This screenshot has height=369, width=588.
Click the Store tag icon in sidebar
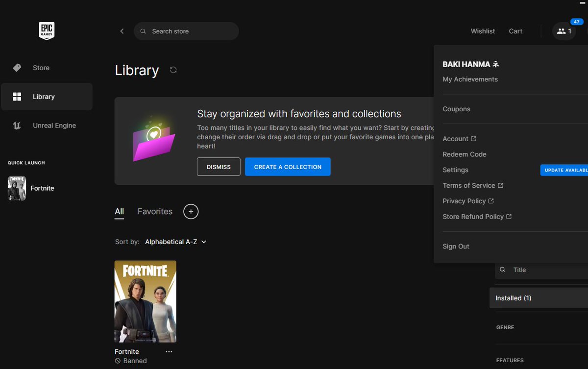(x=17, y=68)
